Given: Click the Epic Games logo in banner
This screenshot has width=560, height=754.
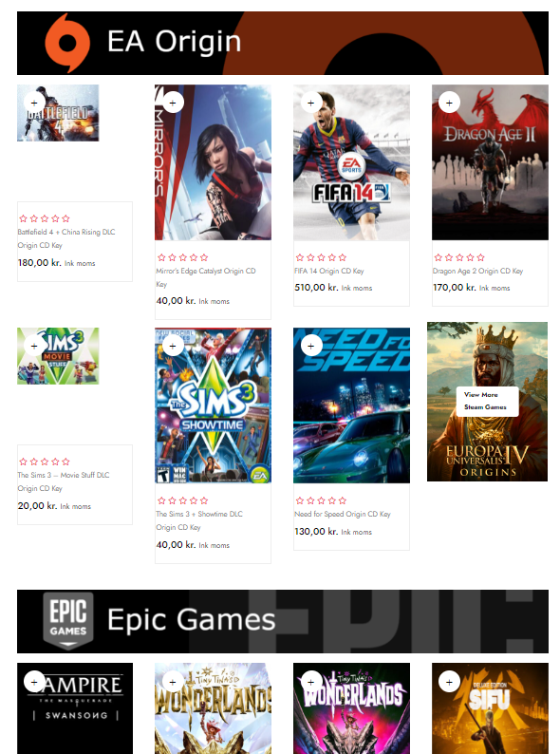Looking at the screenshot, I should tap(68, 621).
